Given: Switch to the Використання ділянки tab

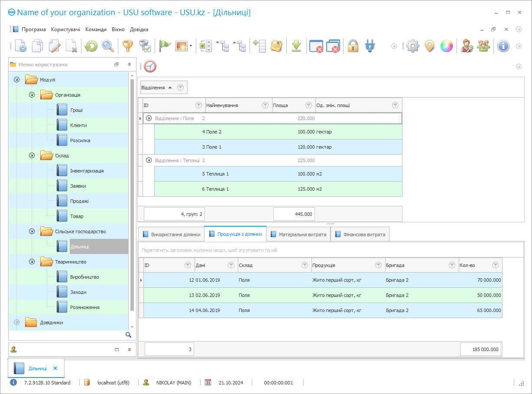Looking at the screenshot, I should [x=171, y=234].
